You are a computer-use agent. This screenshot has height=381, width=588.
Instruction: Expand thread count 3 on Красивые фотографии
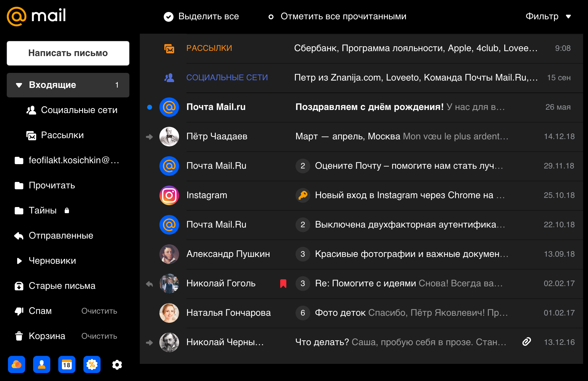303,254
